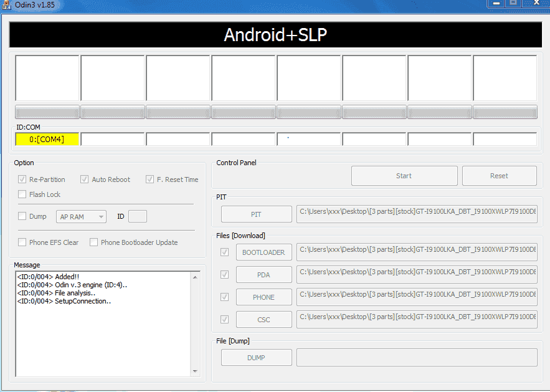Click the Android+SLP banner
This screenshot has width=550, height=392.
[x=275, y=35]
